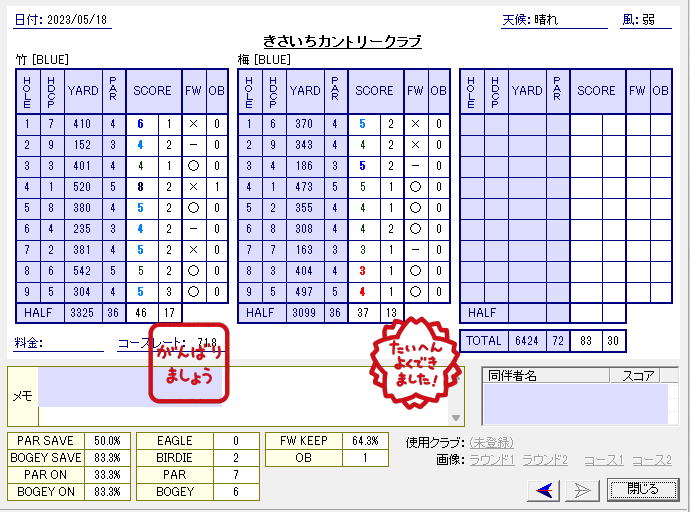Open the ラウンド1 image link
Viewport: 690px width, 512px height.
click(492, 460)
